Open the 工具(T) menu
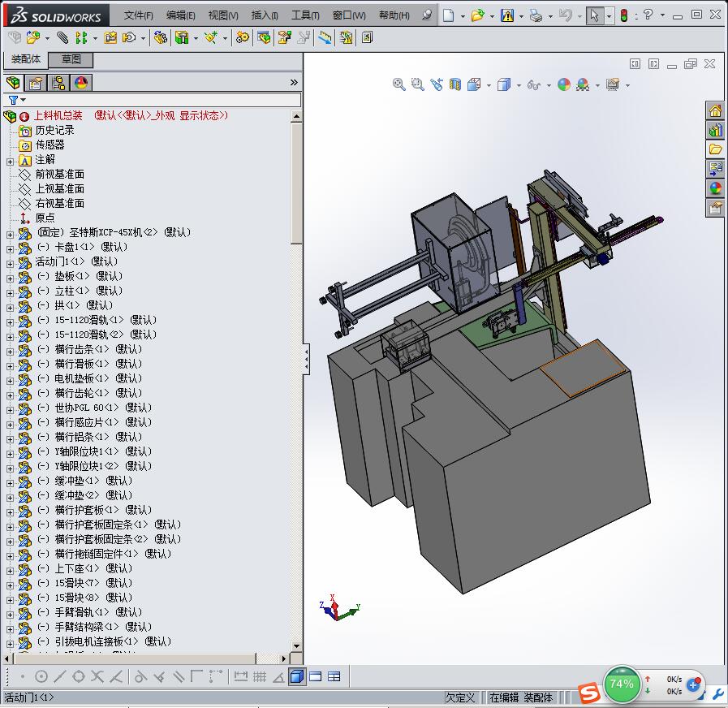 point(305,15)
